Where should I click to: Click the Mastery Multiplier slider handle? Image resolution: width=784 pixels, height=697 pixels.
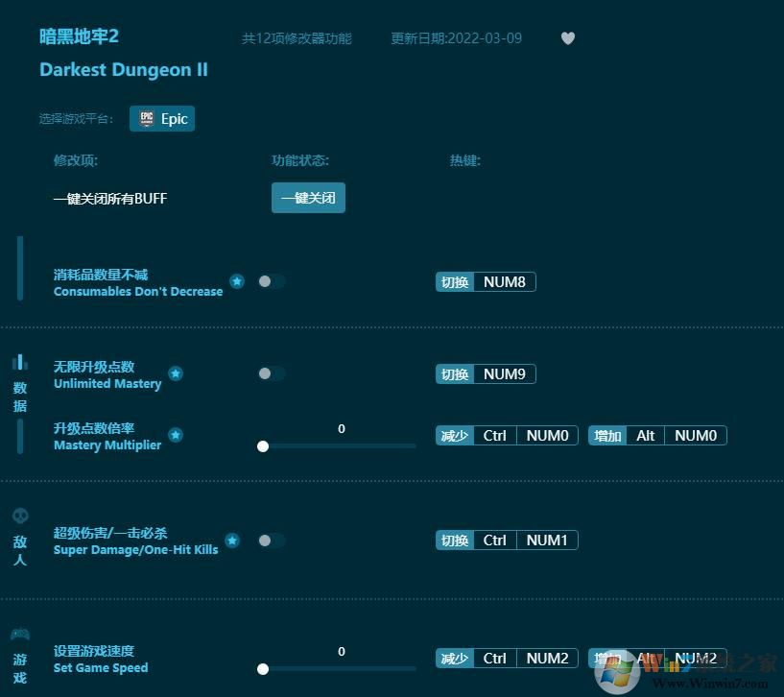pos(263,446)
